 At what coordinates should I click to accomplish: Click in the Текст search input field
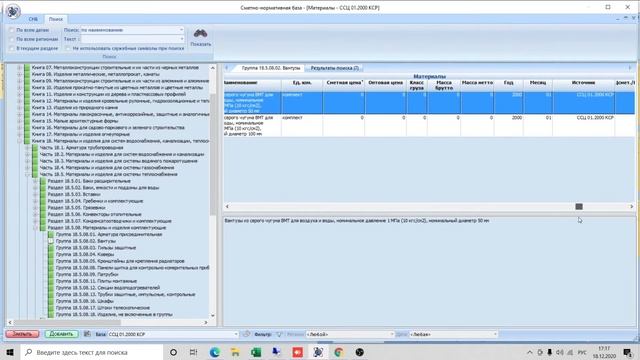129,39
